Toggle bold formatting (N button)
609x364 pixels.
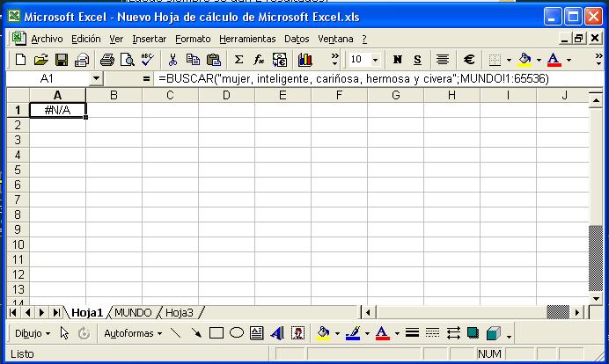click(x=398, y=60)
